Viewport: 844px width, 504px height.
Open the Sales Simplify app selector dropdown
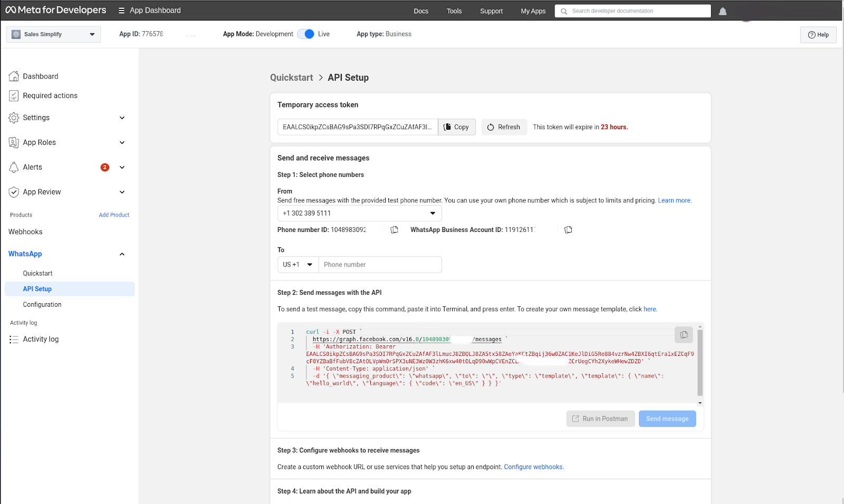54,34
